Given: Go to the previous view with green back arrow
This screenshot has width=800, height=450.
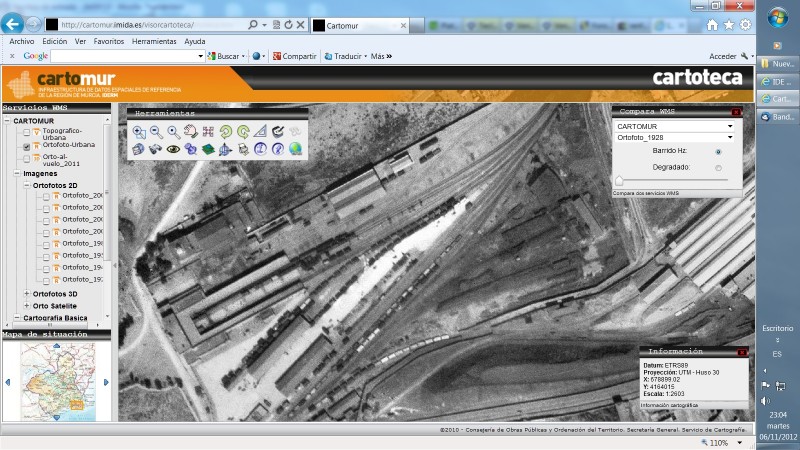Looking at the screenshot, I should (x=226, y=132).
